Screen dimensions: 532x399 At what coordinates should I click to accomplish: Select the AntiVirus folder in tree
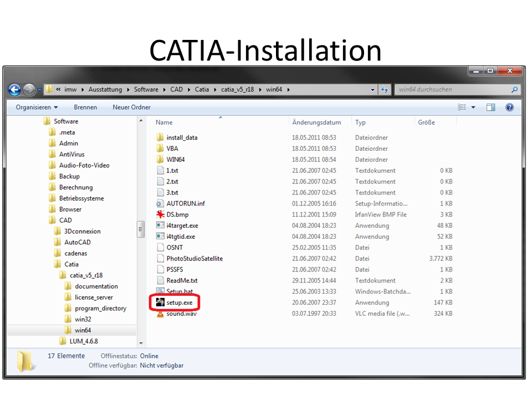71,154
